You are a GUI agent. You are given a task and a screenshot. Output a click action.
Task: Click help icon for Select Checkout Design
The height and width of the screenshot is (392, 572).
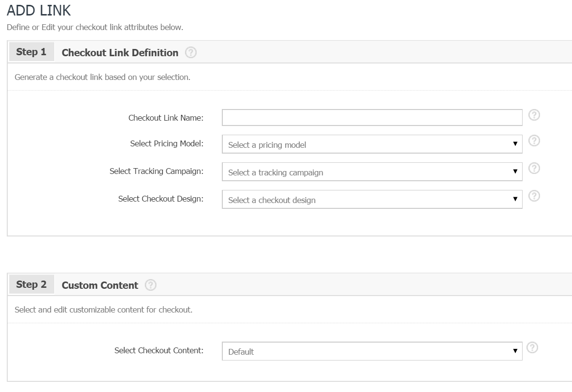point(534,196)
